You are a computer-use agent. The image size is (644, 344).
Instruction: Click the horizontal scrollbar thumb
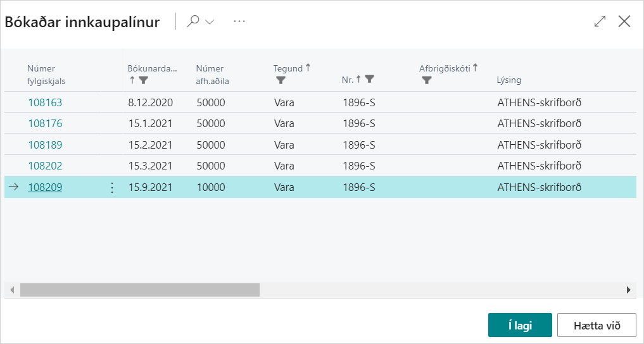tap(139, 290)
